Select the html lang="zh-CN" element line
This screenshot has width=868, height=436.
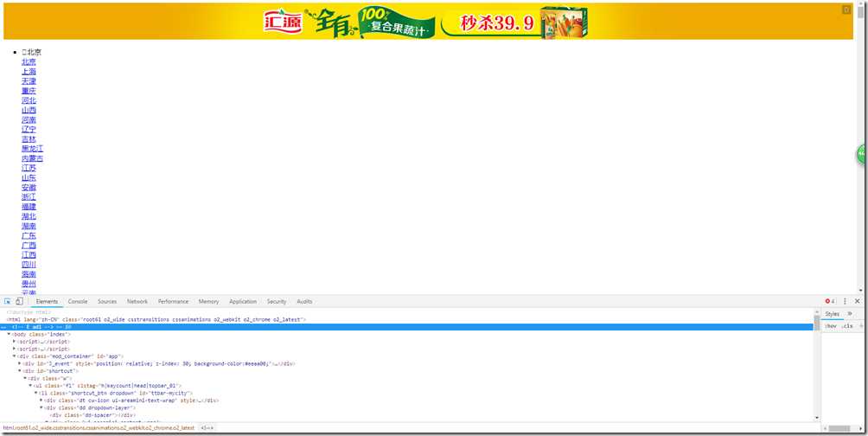click(156, 320)
